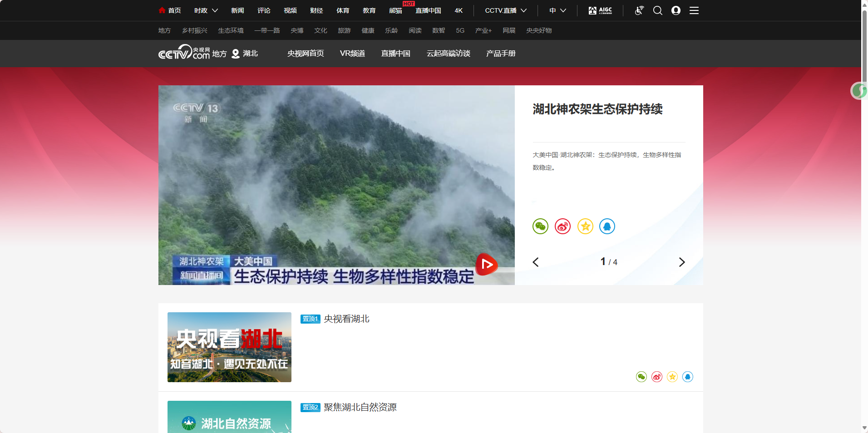The image size is (868, 433).
Task: Open 云起高端访谈 channel tab
Action: tap(448, 54)
